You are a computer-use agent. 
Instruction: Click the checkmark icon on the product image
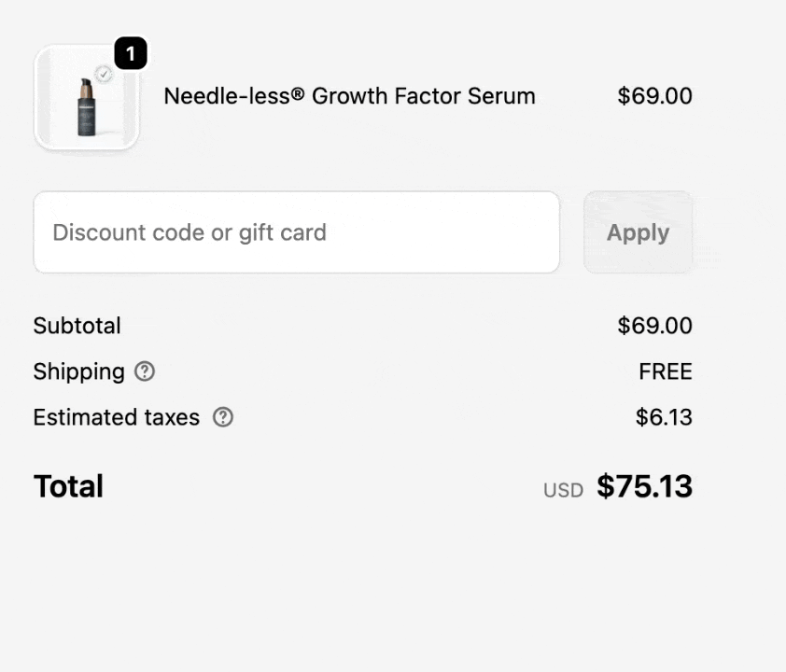[104, 74]
